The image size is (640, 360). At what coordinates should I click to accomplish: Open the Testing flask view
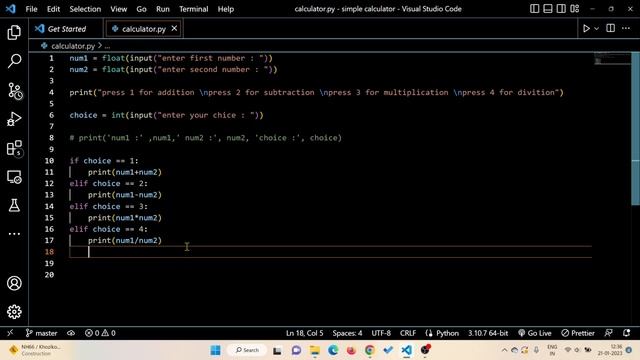pos(14,205)
